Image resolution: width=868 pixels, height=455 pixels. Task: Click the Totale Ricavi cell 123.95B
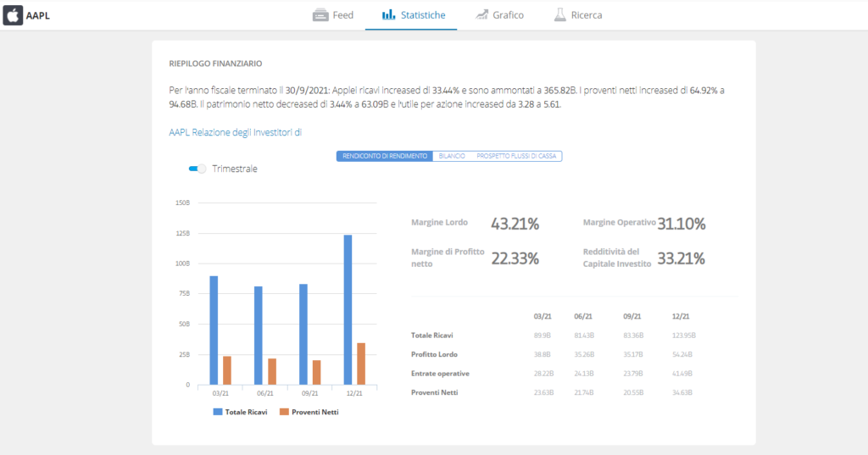click(x=684, y=336)
